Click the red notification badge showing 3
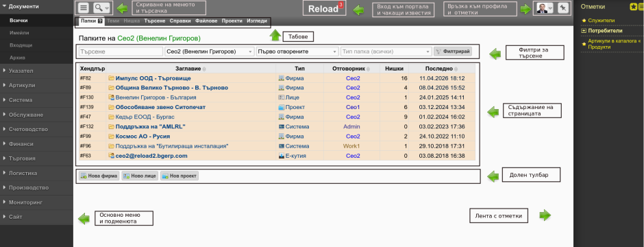The width and height of the screenshot is (644, 247). (x=340, y=5)
